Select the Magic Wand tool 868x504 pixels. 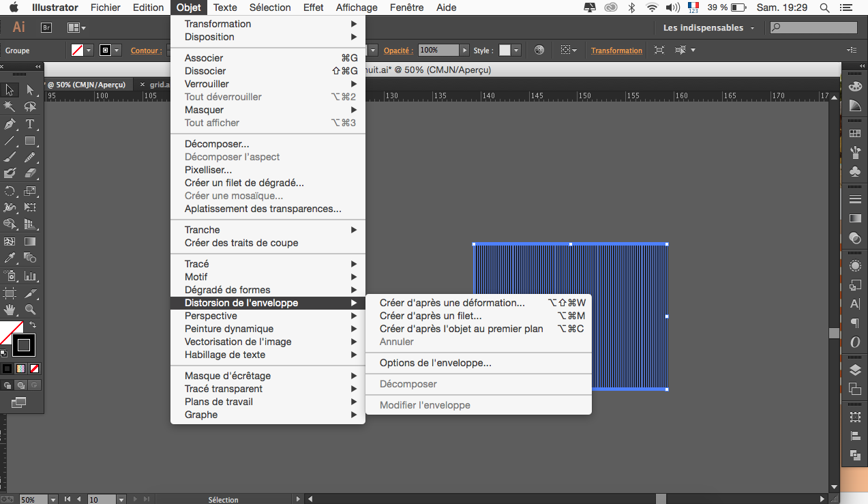click(x=10, y=107)
